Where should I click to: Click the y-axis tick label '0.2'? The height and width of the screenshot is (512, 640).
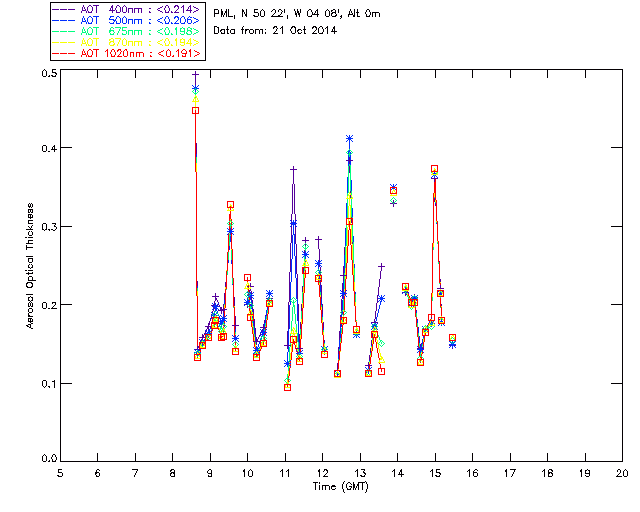coord(49,305)
